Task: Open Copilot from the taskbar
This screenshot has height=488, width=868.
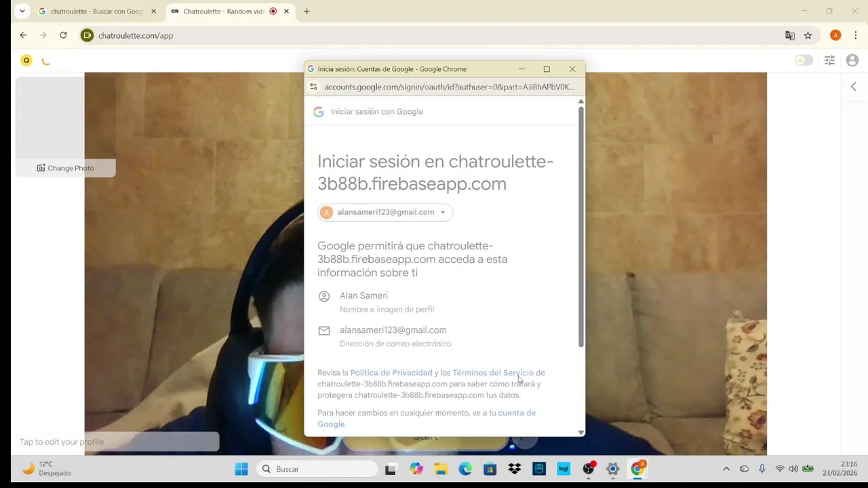Action: (416, 469)
